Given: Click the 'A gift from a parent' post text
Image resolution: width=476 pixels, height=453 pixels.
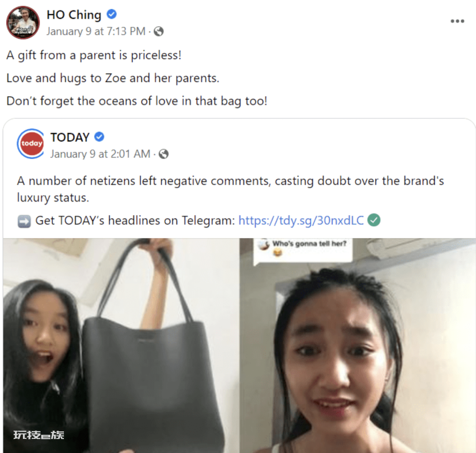Looking at the screenshot, I should (94, 56).
